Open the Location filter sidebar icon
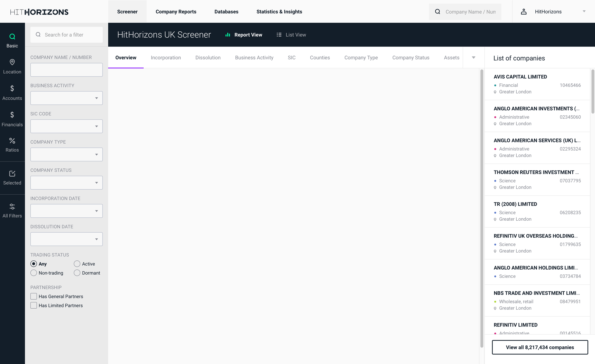Viewport: 595px width, 364px height. (12, 62)
